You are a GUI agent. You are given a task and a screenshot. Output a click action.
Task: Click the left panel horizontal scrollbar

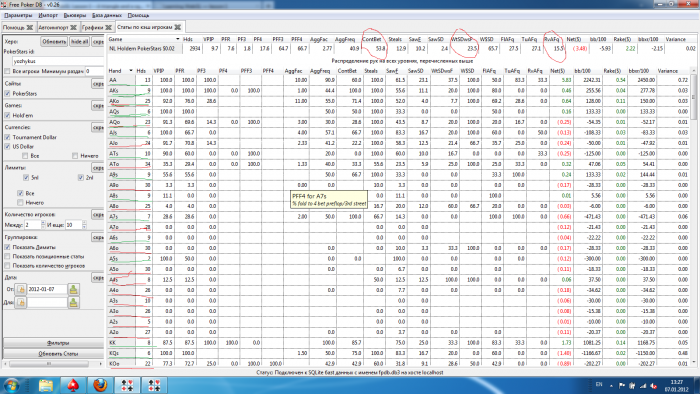[54, 364]
